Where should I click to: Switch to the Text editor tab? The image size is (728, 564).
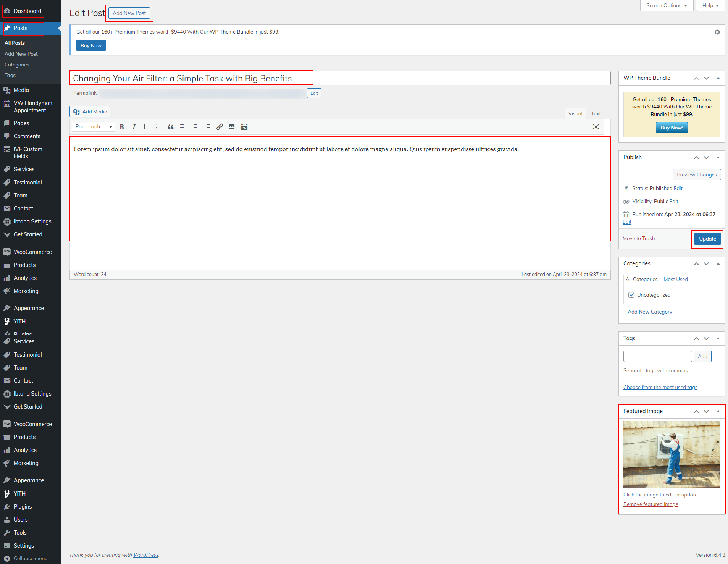[596, 113]
